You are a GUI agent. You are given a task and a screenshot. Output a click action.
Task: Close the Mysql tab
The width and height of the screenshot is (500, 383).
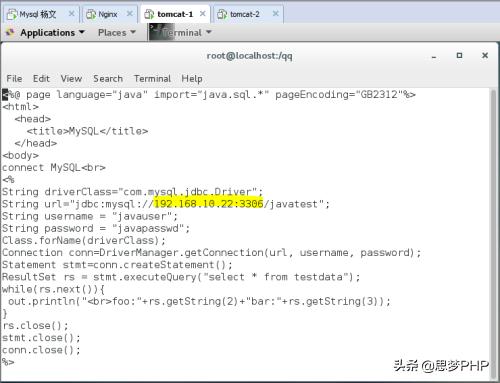[x=71, y=14]
